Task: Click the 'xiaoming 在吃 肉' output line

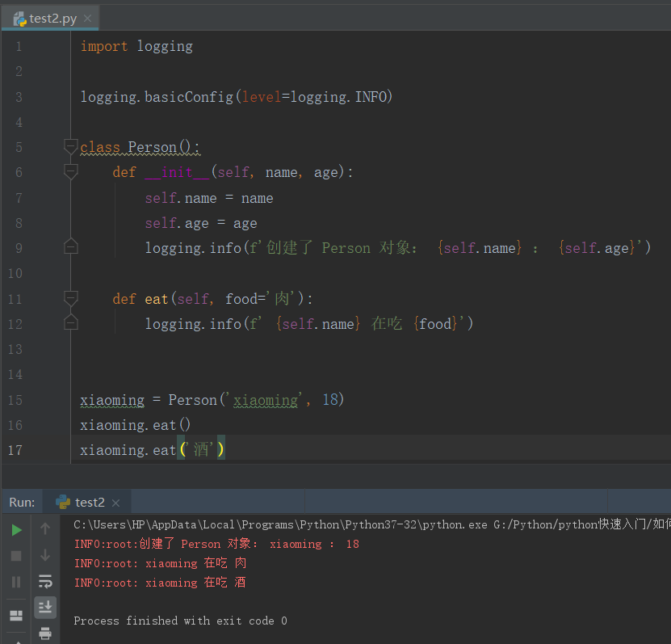Action: (x=160, y=563)
